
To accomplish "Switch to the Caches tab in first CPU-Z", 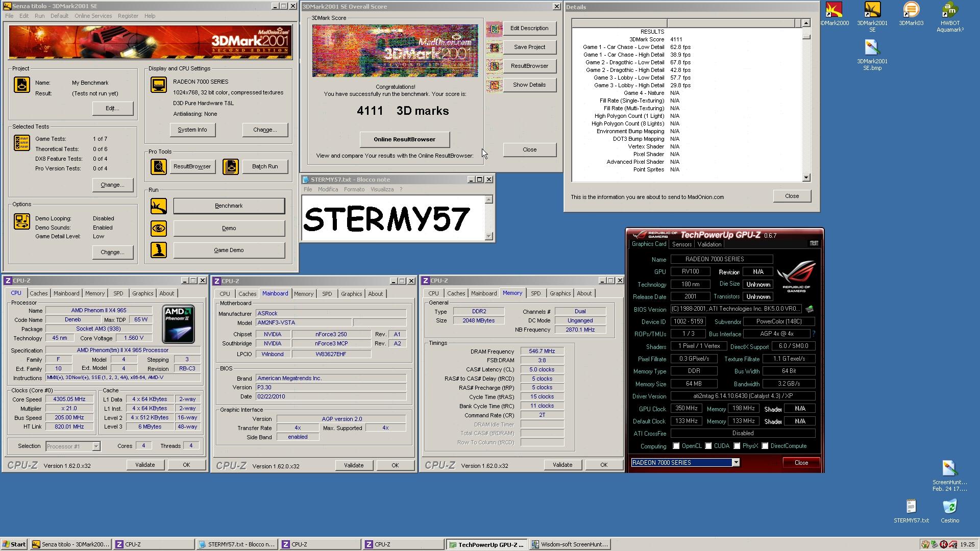I will [x=38, y=293].
